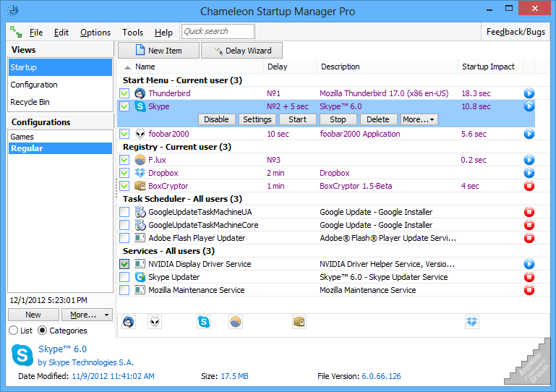
Task: Click the F.lux row blue play status icon
Action: (529, 160)
